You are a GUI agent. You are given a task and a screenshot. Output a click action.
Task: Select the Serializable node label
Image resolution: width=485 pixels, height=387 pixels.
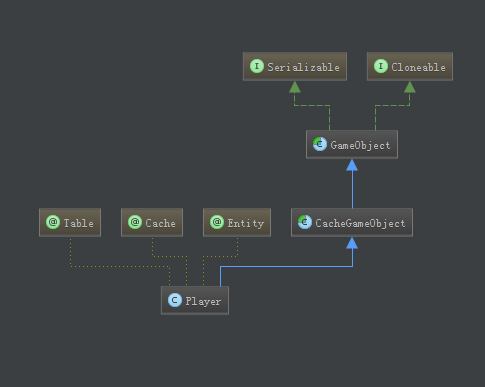tap(303, 67)
